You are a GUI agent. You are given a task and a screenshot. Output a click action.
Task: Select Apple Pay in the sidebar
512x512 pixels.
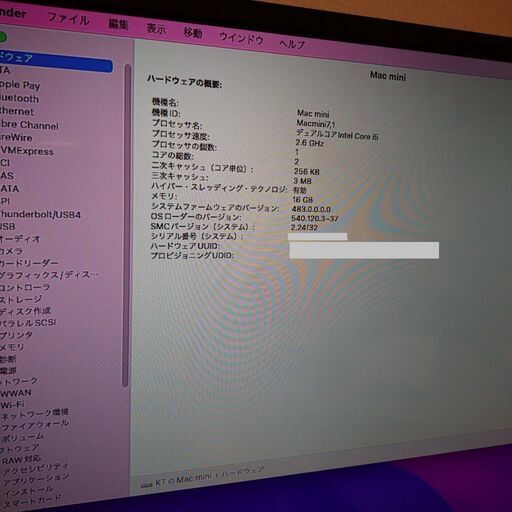click(x=20, y=85)
